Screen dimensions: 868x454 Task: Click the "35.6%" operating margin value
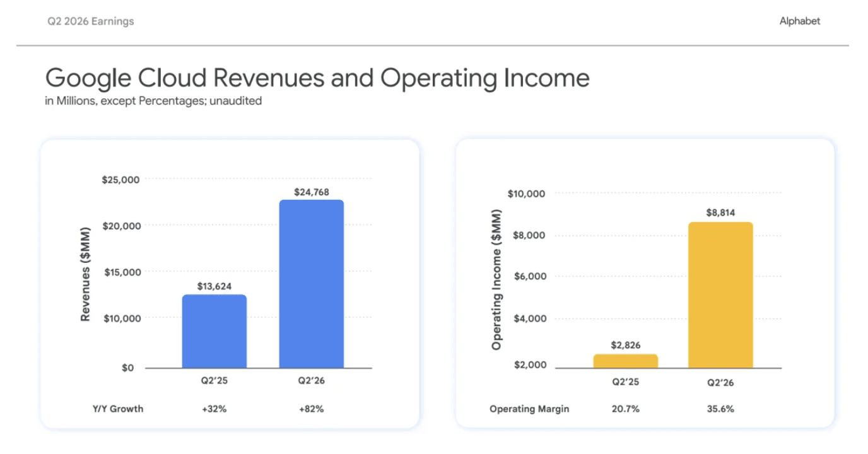pyautogui.click(x=720, y=409)
